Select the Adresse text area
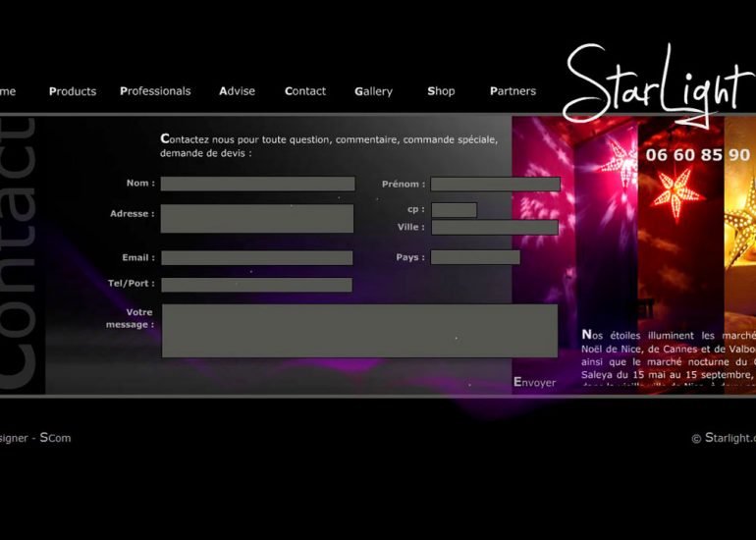Image resolution: width=756 pixels, height=540 pixels. click(x=256, y=218)
